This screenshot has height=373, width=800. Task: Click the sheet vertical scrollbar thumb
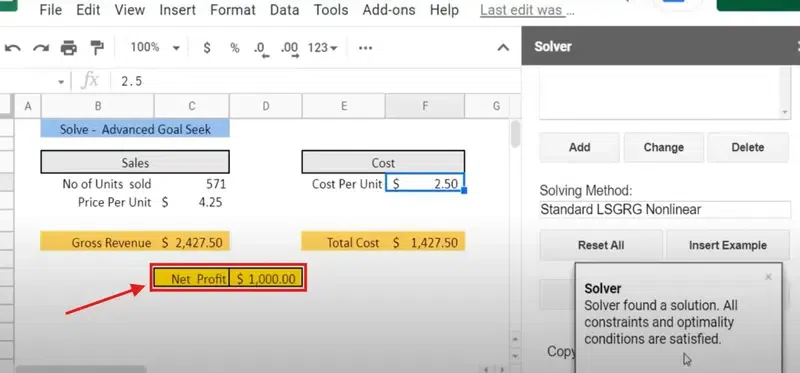515,134
